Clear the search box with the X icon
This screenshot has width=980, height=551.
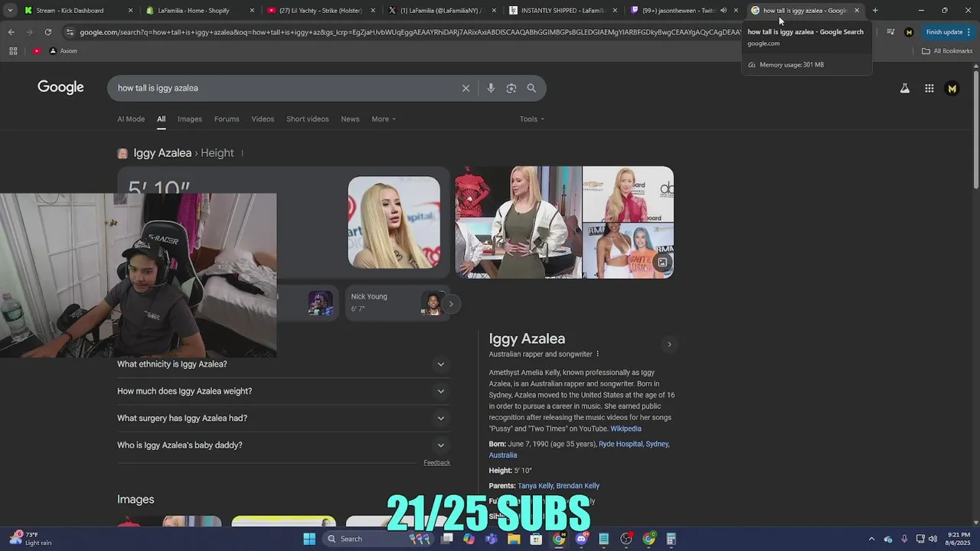click(465, 88)
